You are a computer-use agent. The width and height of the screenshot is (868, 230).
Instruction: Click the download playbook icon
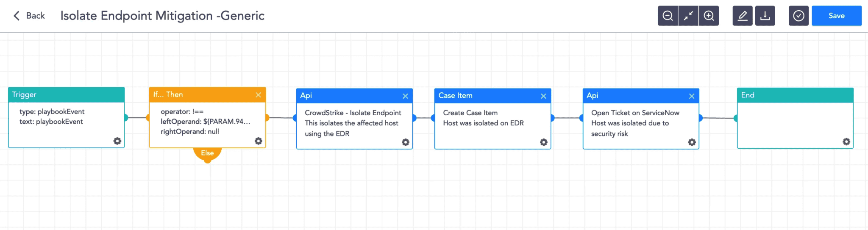(x=765, y=16)
